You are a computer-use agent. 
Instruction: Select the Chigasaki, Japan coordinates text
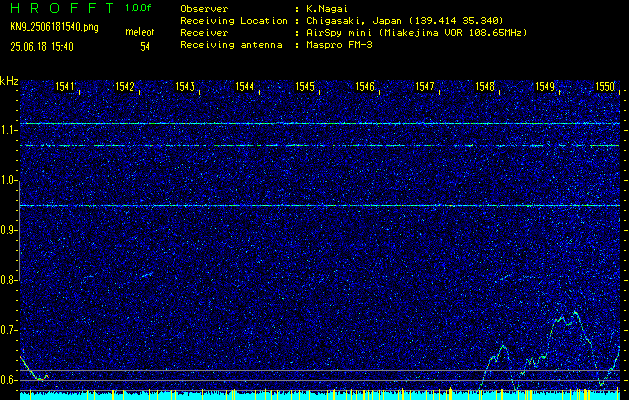tap(405, 21)
